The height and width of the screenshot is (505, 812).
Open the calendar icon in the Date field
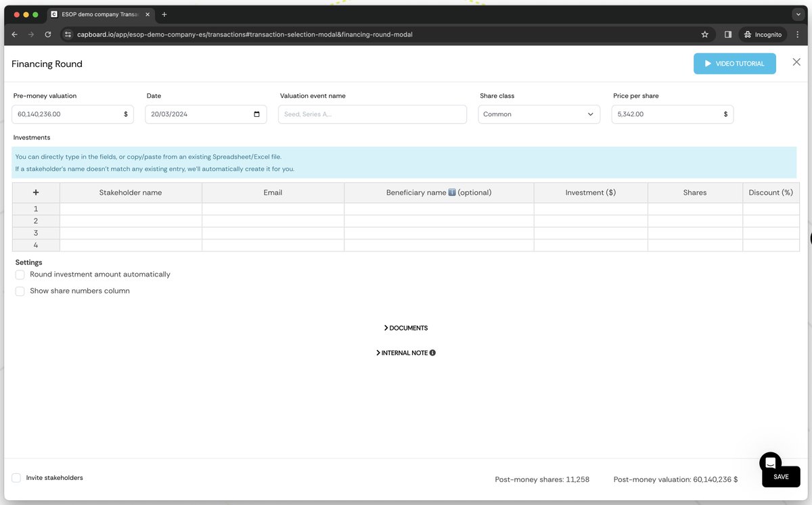point(256,114)
